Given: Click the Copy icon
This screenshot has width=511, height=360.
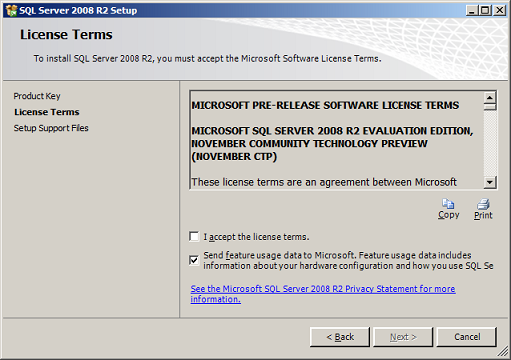Looking at the screenshot, I should tap(448, 204).
